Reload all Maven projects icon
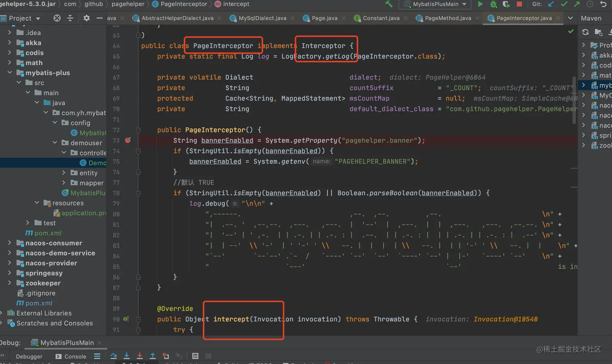Viewport: 612px width, 364px height. (x=585, y=32)
